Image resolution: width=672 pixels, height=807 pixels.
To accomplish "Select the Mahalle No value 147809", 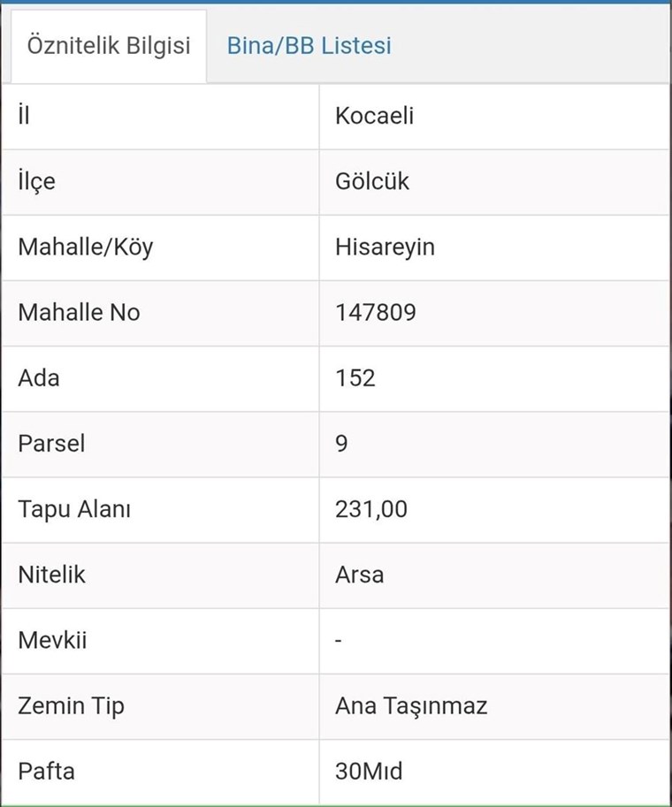I will coord(376,312).
